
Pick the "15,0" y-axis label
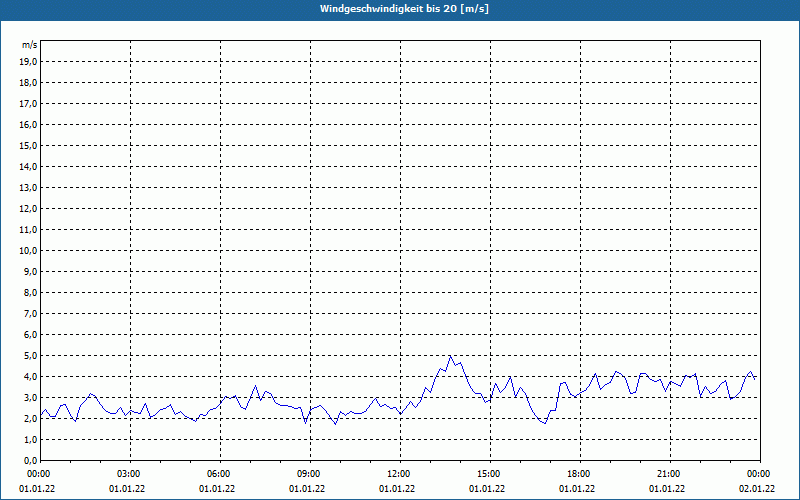(28, 145)
